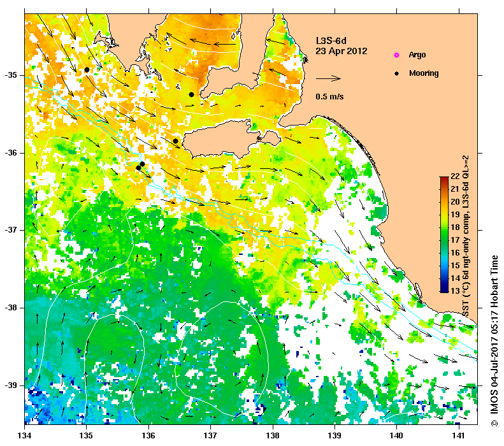
Task: Click the black Mooring legend dot
Action: coord(396,73)
